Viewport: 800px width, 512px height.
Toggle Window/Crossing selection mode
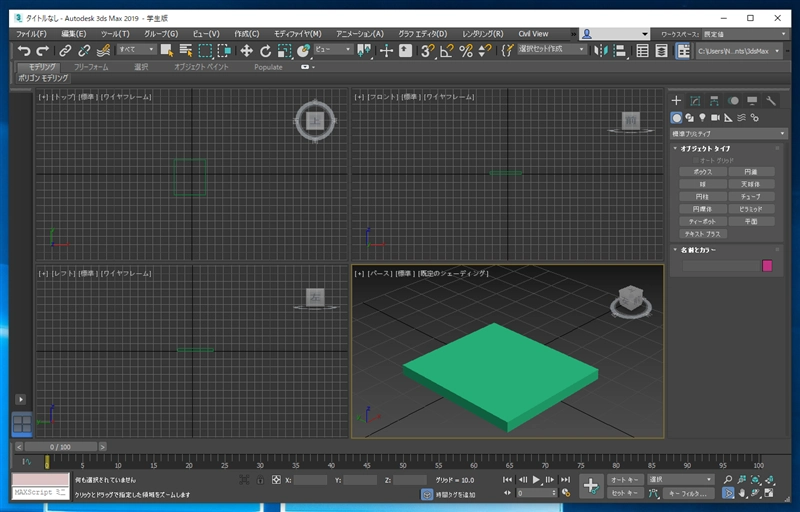pos(224,50)
